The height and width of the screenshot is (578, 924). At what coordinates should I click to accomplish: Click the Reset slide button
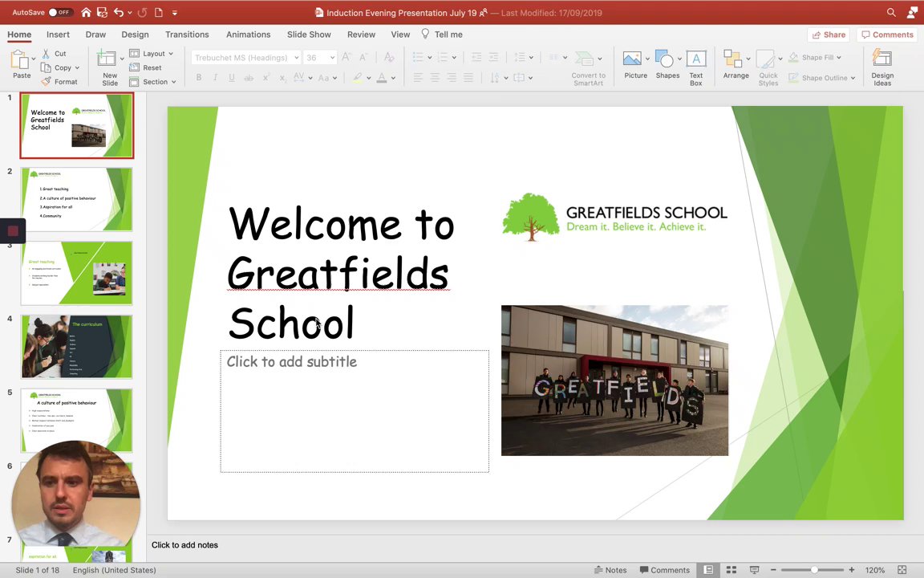(x=145, y=67)
